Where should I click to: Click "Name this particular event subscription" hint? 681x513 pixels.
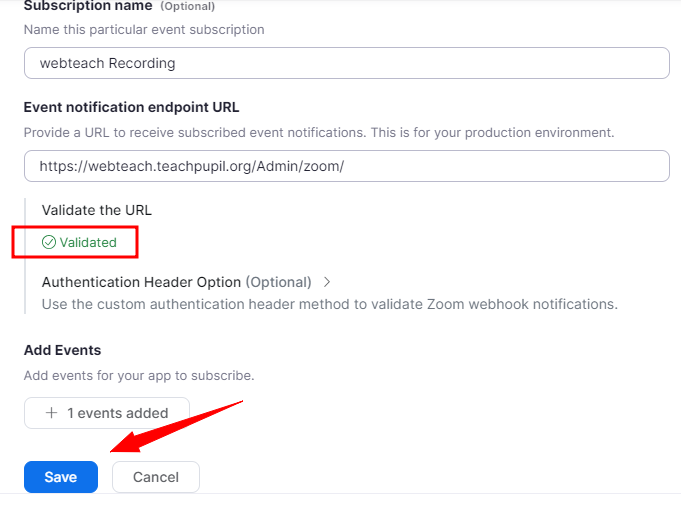(x=144, y=30)
